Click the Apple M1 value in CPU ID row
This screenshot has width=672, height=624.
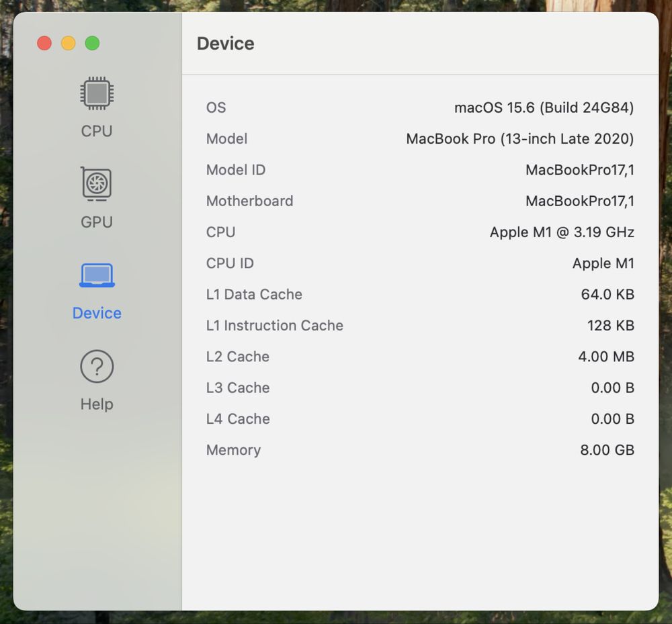coord(603,263)
